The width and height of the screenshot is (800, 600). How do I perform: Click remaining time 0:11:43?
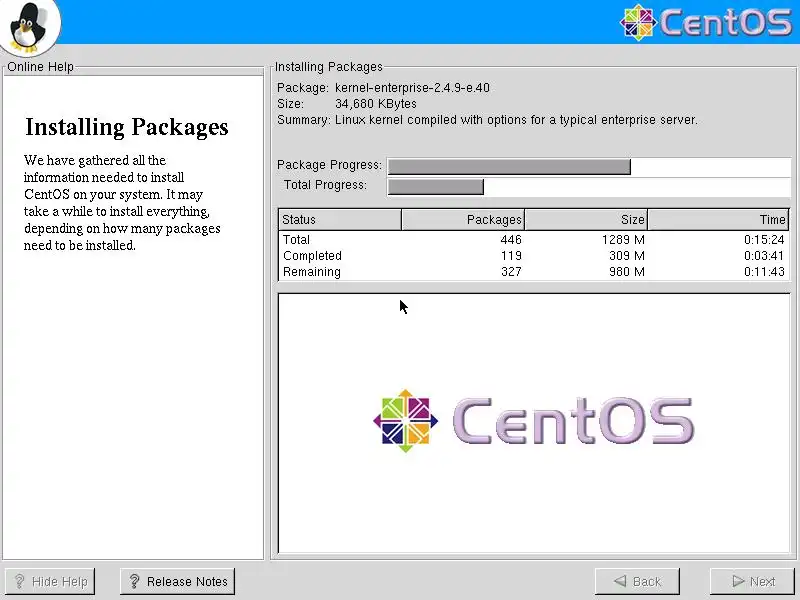764,271
